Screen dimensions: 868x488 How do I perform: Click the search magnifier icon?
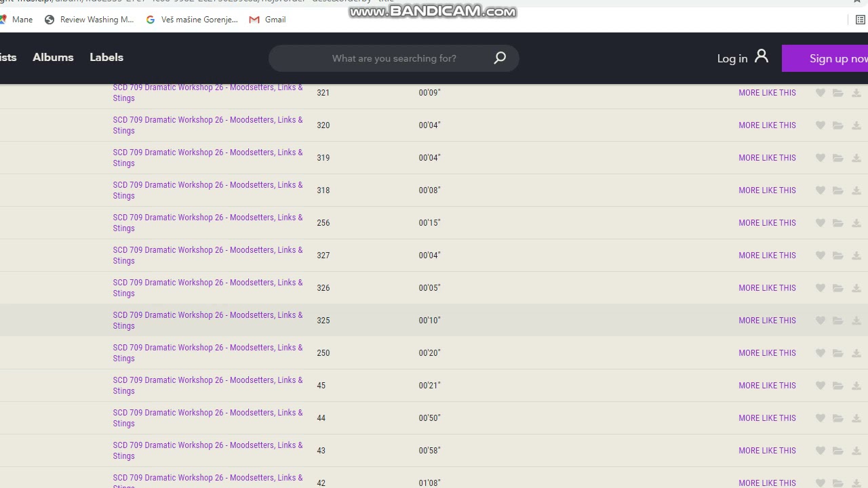pos(500,58)
